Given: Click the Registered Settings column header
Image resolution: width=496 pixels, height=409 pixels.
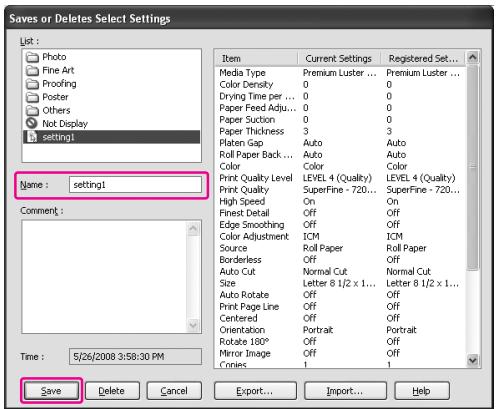Looking at the screenshot, I should pyautogui.click(x=423, y=58).
